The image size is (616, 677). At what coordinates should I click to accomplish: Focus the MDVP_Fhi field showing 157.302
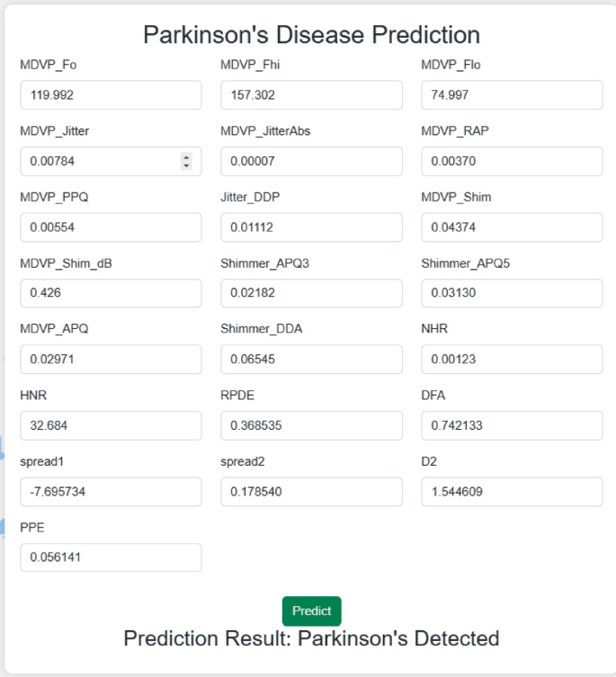[x=311, y=95]
